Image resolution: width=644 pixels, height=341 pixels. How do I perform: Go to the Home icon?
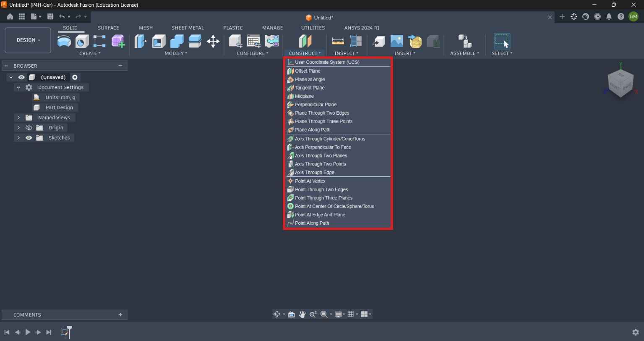10,17
